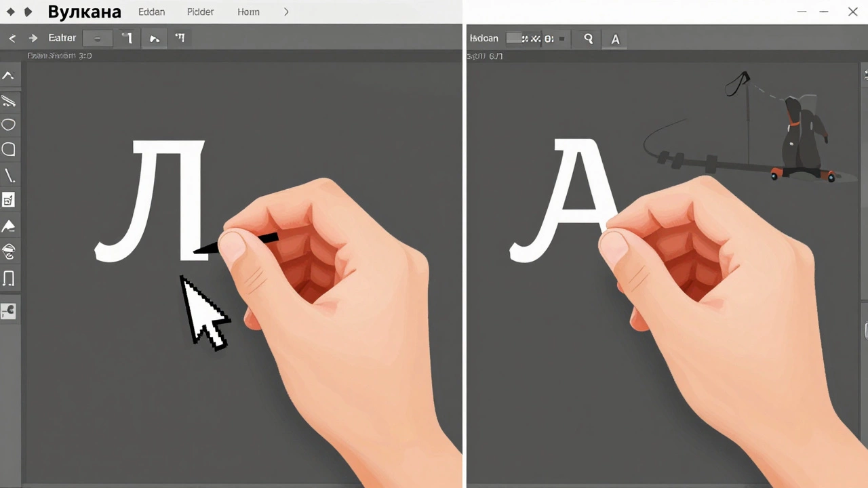Screen dimensions: 868x488
Task: Toggle the arrow pointer mode button
Action: pos(155,39)
